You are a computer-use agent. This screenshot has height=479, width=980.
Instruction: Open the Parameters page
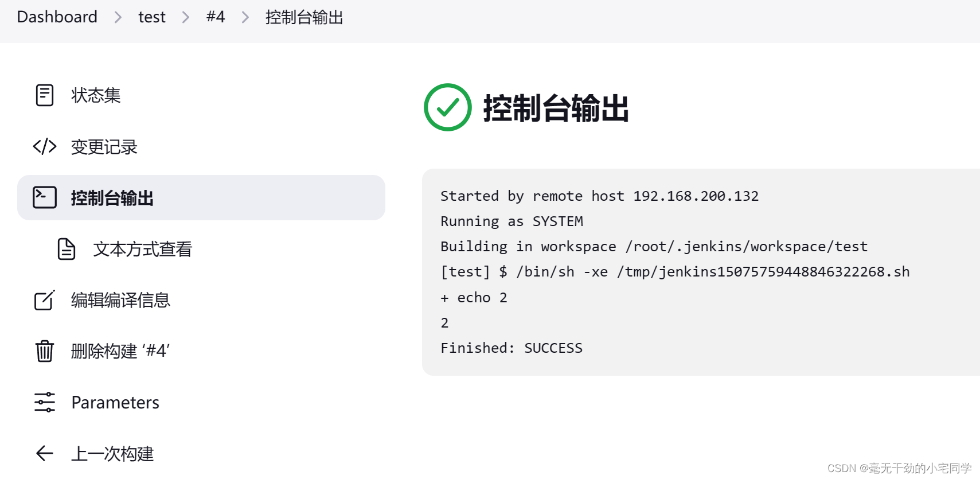pyautogui.click(x=115, y=402)
